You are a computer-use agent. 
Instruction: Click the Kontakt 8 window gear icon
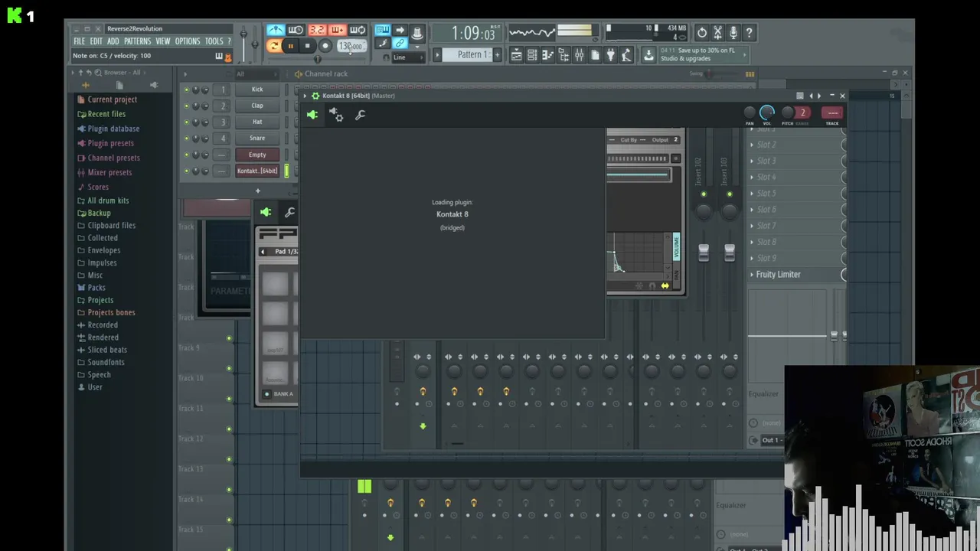pyautogui.click(x=315, y=96)
